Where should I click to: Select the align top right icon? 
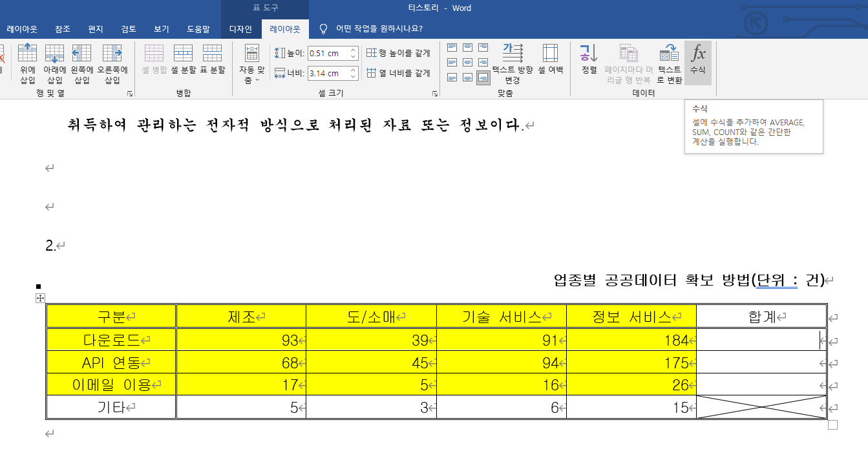(483, 48)
